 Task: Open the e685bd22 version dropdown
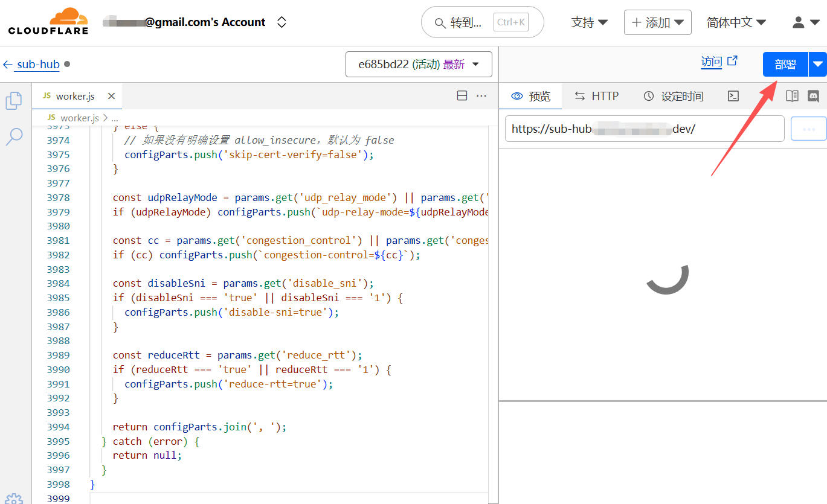coord(419,65)
